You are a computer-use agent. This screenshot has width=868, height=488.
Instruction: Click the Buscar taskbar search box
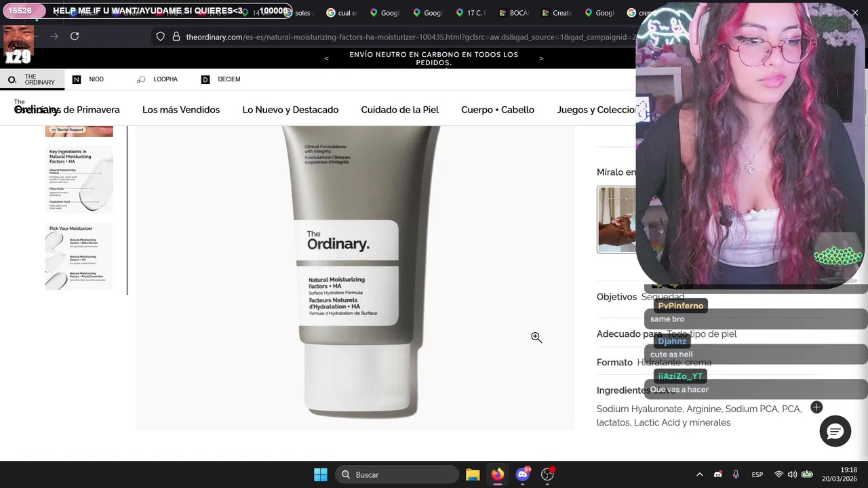[397, 474]
